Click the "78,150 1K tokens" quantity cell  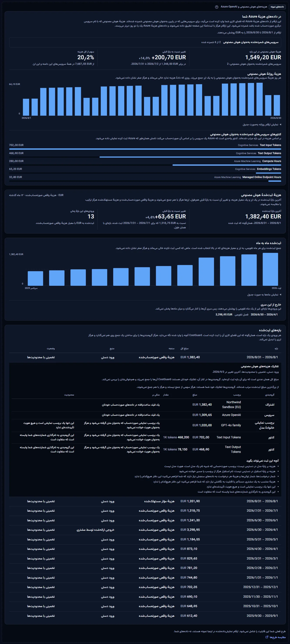point(175,449)
